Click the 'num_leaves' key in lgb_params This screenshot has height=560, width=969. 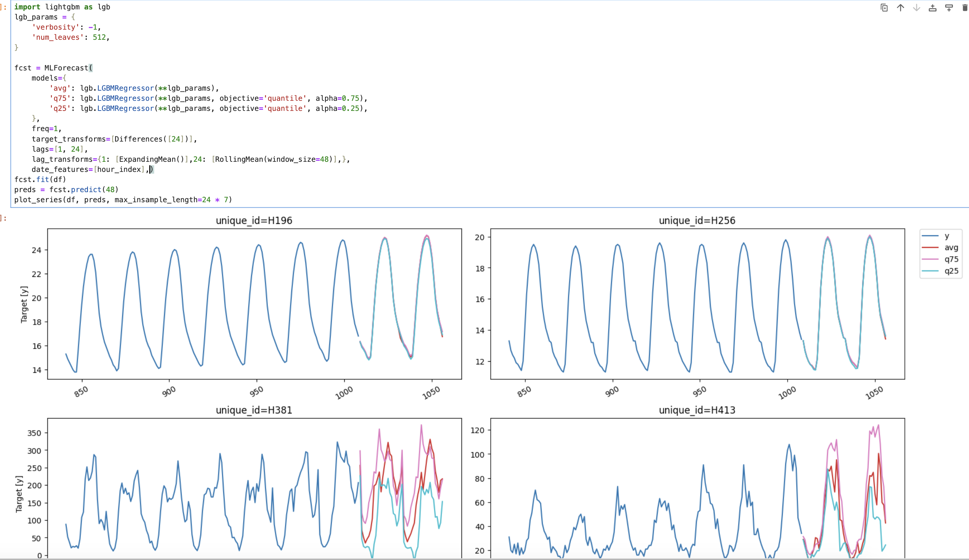58,37
